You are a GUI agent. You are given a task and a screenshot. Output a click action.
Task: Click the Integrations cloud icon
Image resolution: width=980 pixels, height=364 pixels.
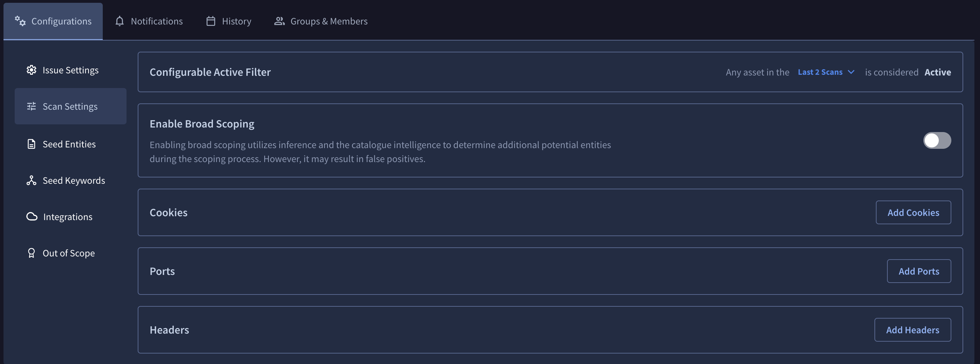click(x=32, y=217)
